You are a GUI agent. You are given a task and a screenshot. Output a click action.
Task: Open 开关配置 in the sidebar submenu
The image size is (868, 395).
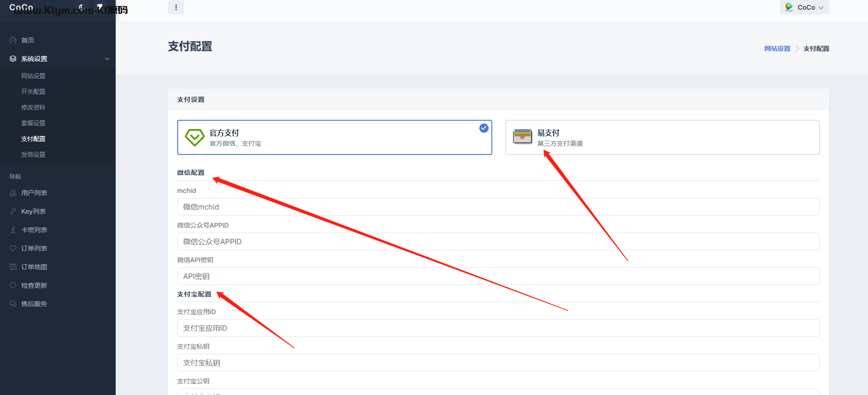(x=33, y=92)
